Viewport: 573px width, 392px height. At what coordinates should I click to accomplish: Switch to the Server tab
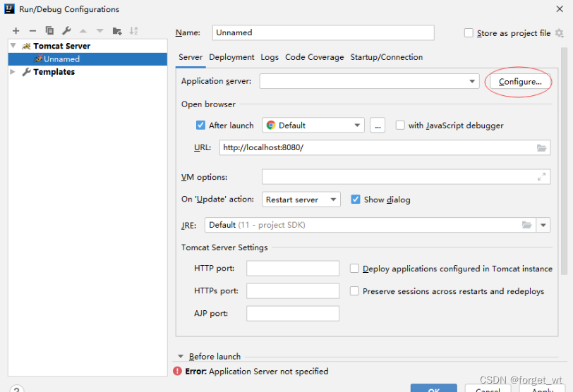tap(191, 57)
